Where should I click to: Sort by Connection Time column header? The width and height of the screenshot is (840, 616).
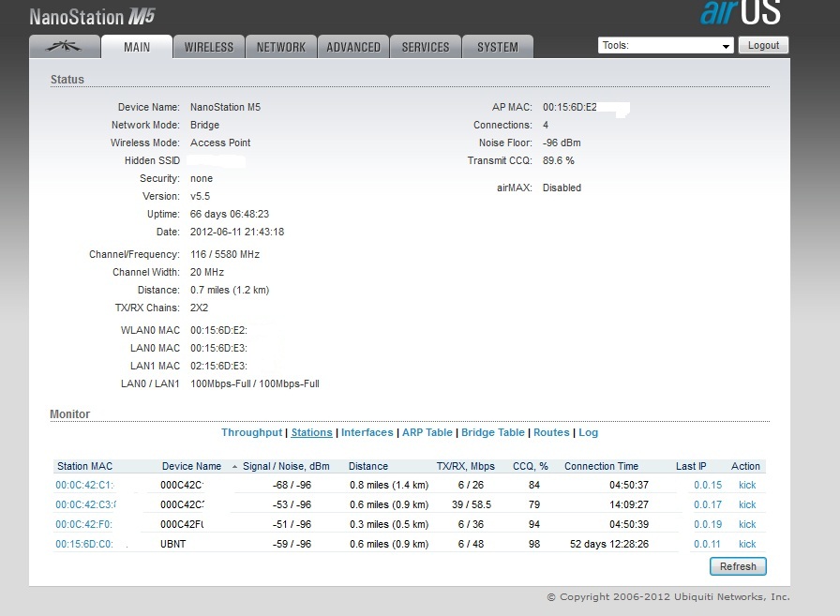(x=601, y=466)
